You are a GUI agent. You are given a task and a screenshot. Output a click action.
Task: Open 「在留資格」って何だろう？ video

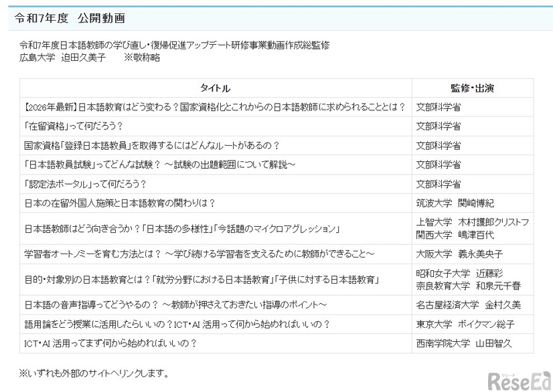(74, 126)
